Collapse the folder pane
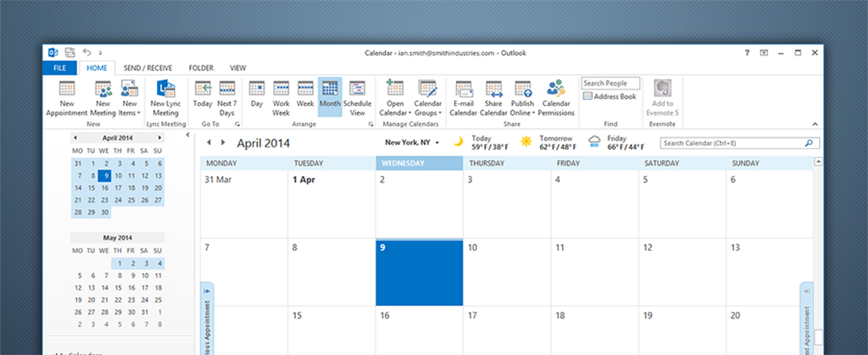 [187, 135]
